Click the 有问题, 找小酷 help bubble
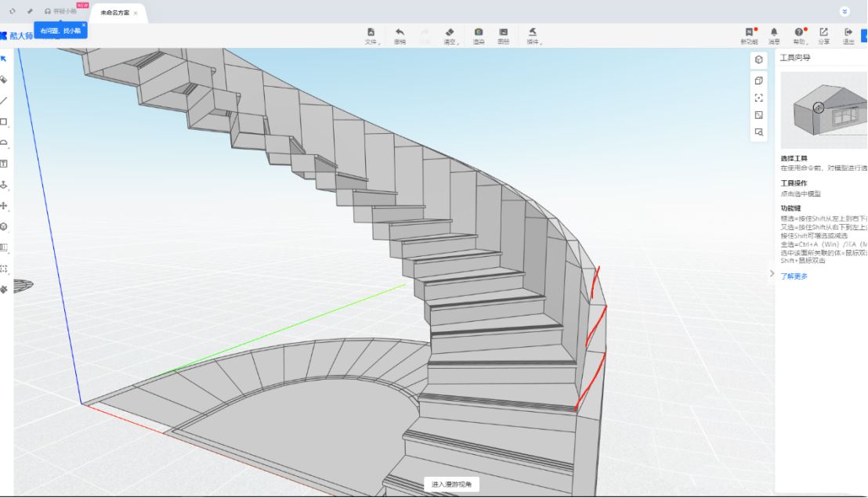 click(60, 31)
